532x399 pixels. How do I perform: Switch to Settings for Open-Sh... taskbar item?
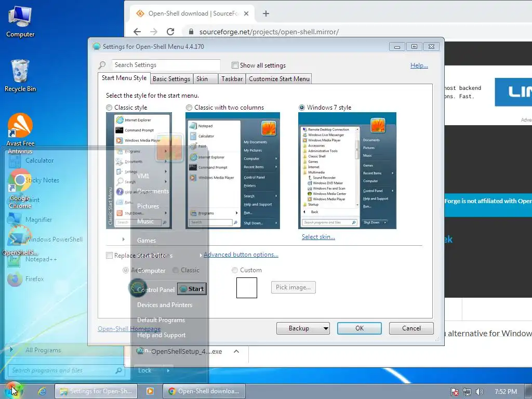(96, 391)
